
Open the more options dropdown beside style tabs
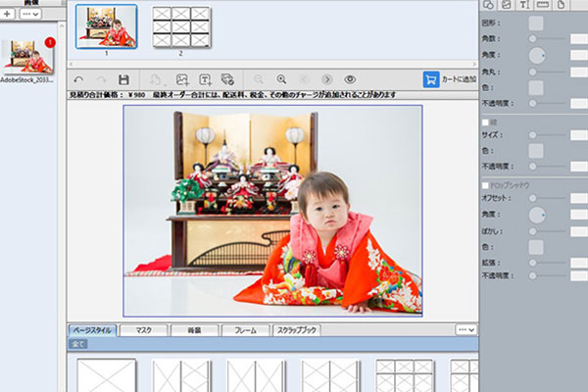pos(466,330)
